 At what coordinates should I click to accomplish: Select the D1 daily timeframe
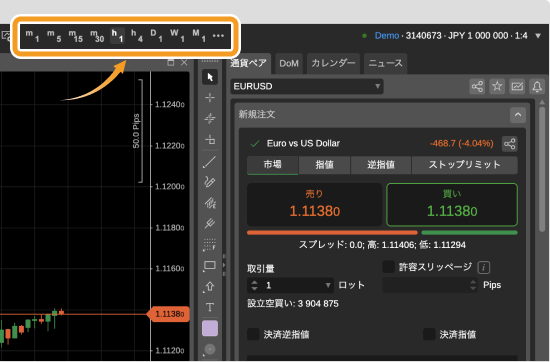156,36
